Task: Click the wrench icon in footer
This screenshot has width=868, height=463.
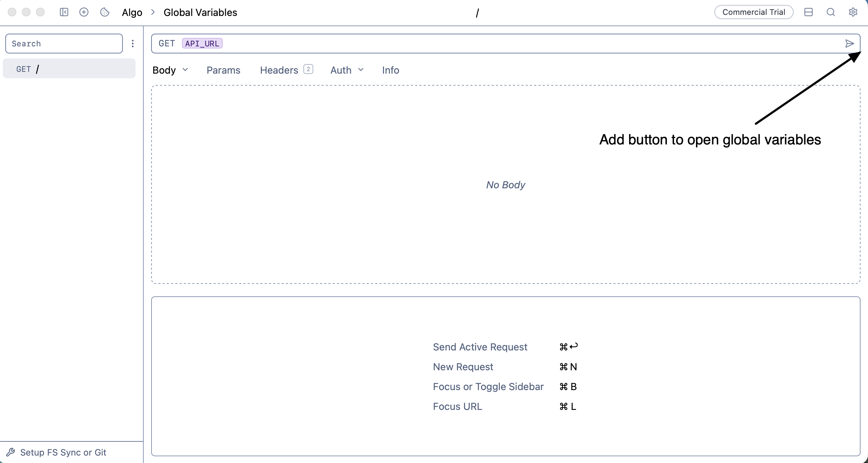Action: point(11,452)
